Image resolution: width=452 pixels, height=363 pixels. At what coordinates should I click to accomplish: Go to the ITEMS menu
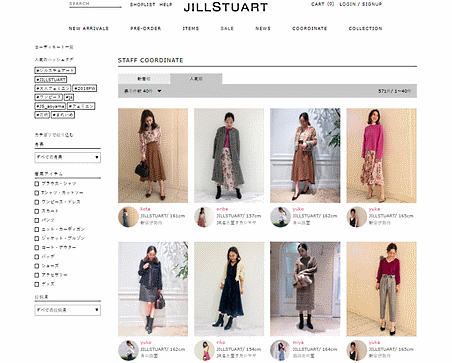(191, 28)
